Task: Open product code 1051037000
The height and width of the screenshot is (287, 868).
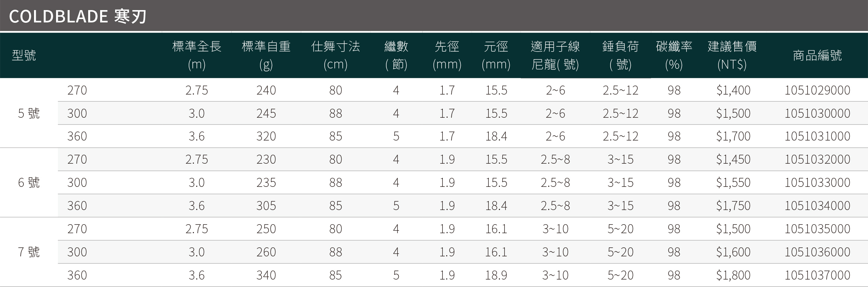Action: pyautogui.click(x=817, y=275)
